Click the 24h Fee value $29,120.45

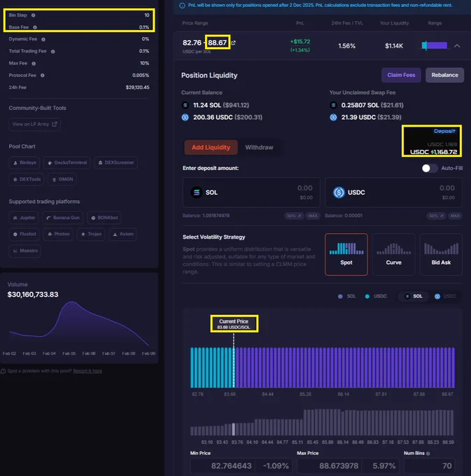coord(137,87)
